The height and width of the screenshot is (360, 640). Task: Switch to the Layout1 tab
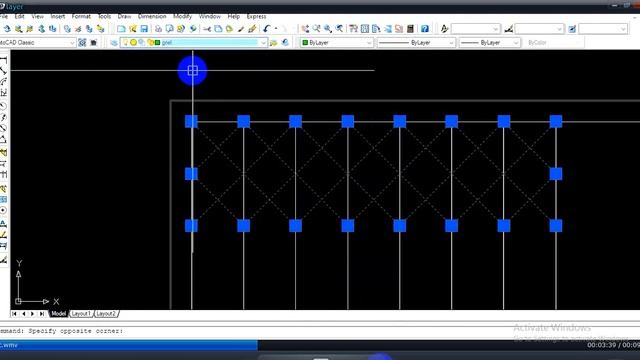click(81, 313)
